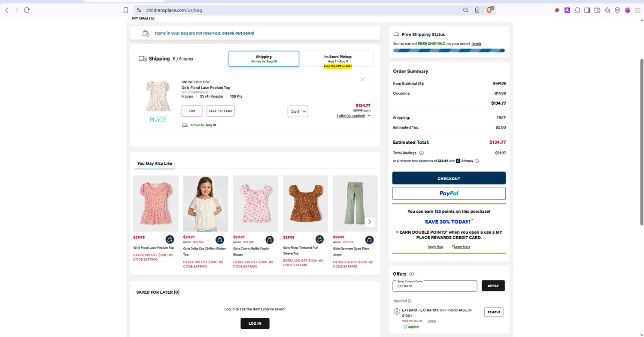The height and width of the screenshot is (337, 644).
Task: Open the You May Also Like tab
Action: (155, 163)
